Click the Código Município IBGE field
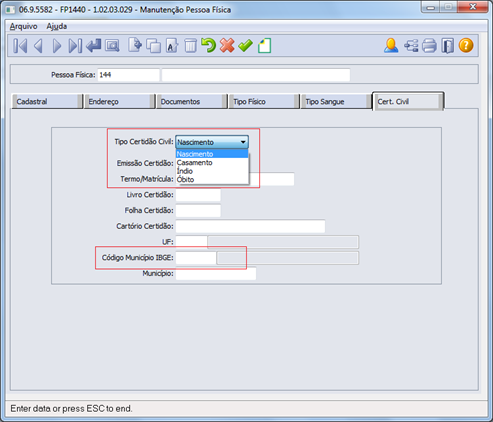This screenshot has height=422, width=493. (196, 258)
